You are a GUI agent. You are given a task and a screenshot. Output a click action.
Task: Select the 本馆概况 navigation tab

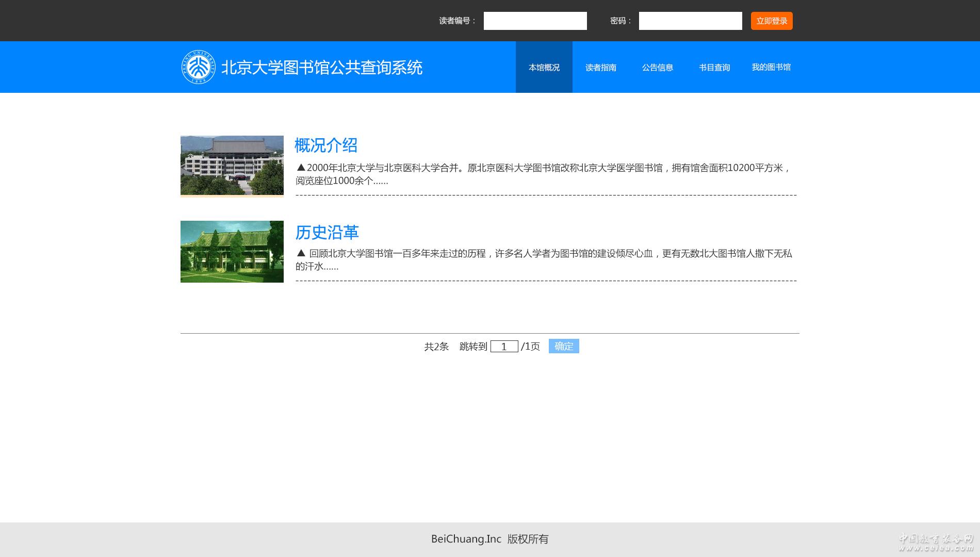pos(544,68)
